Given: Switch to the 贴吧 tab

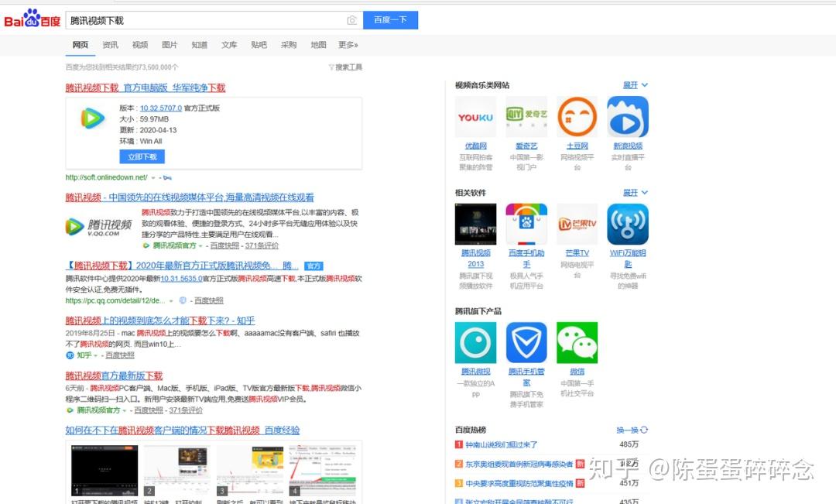Looking at the screenshot, I should pyautogui.click(x=259, y=45).
